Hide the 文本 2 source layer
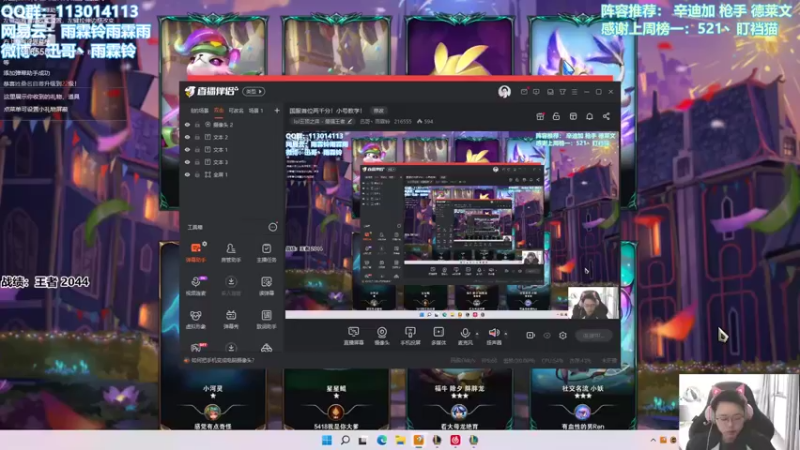 pos(187,137)
